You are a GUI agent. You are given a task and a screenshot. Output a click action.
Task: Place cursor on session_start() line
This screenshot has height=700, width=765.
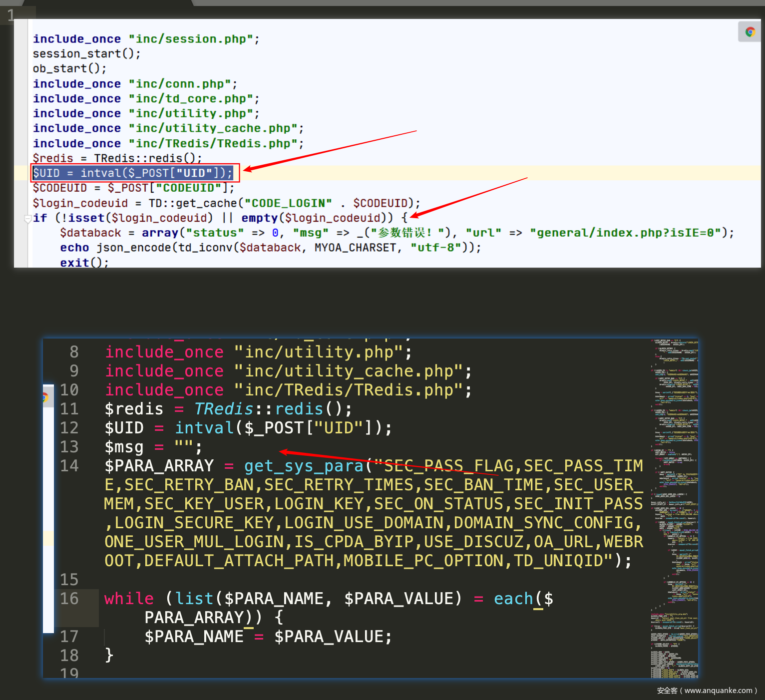86,54
